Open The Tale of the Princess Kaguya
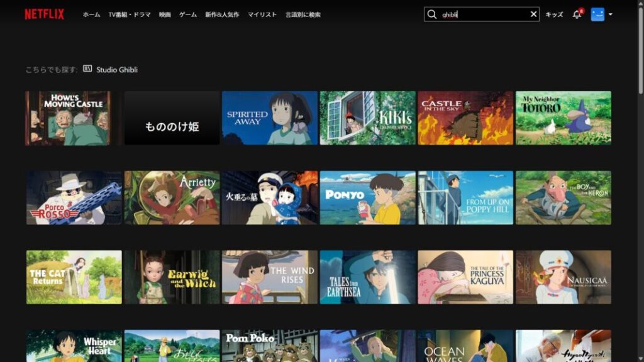 (x=465, y=277)
